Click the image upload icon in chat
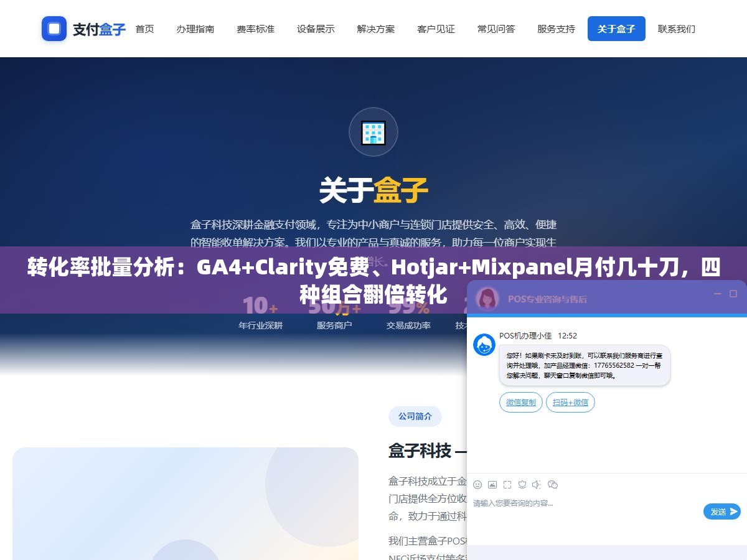Viewport: 747px width, 560px height. [x=492, y=485]
